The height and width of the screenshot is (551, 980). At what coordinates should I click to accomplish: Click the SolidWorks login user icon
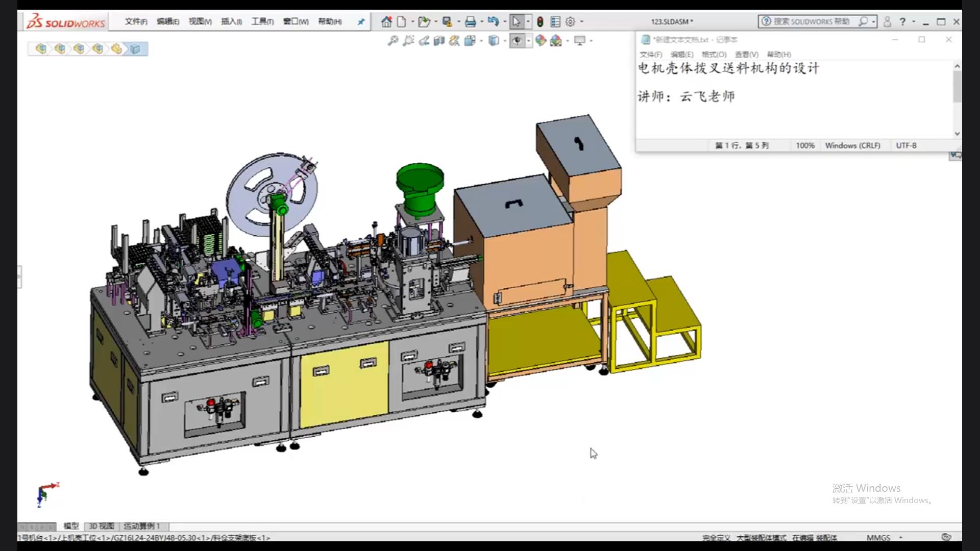click(x=887, y=21)
